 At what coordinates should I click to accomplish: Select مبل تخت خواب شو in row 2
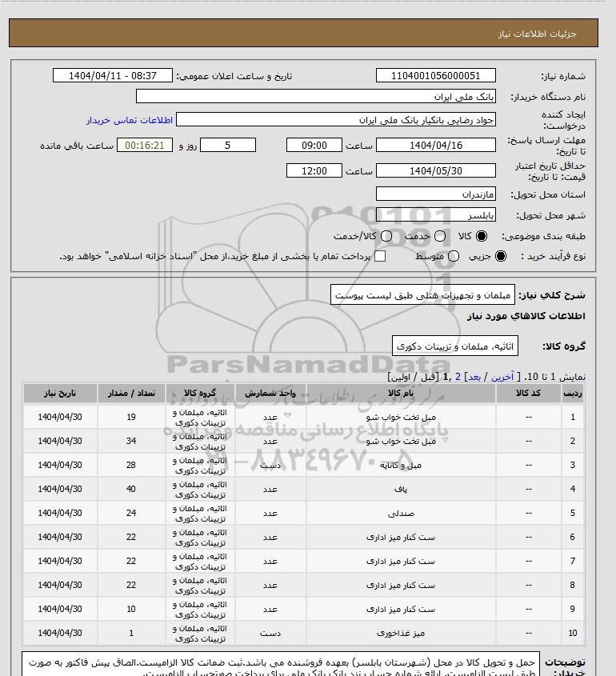pos(401,441)
